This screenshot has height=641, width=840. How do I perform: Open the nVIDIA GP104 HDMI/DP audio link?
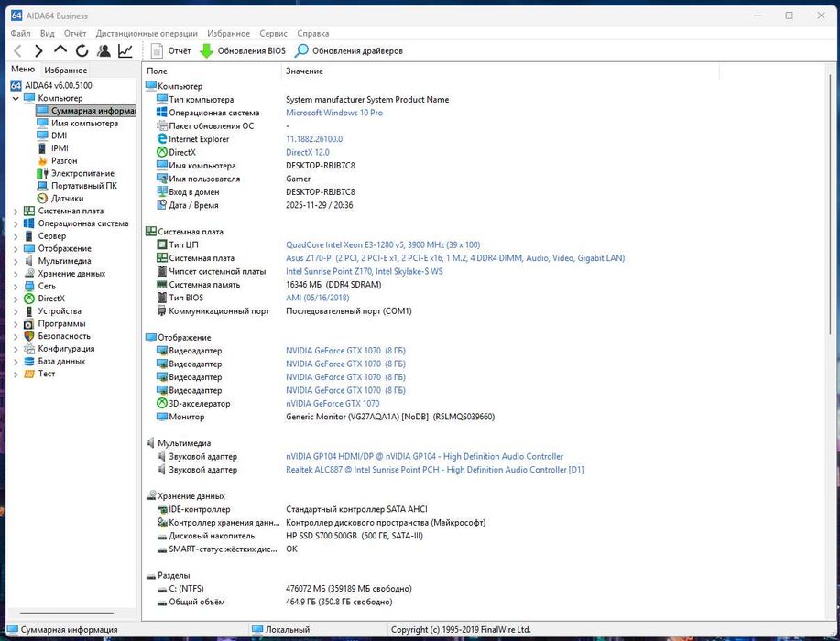pos(424,456)
